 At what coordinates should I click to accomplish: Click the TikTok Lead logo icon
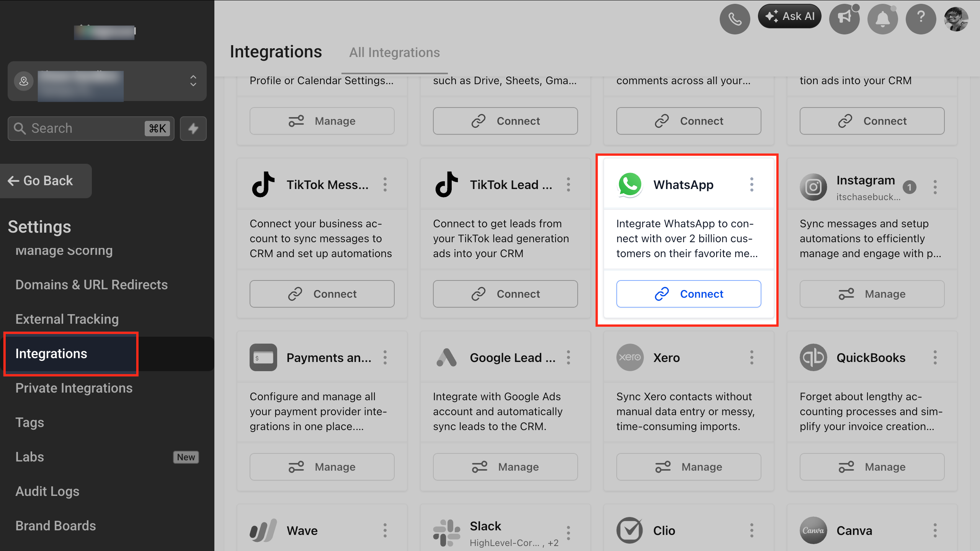[447, 184]
